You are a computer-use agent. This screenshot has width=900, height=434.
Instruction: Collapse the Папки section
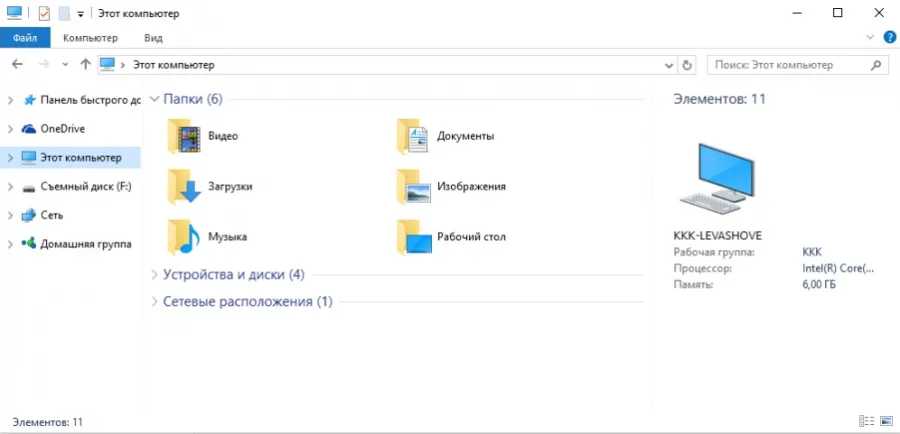coord(154,99)
